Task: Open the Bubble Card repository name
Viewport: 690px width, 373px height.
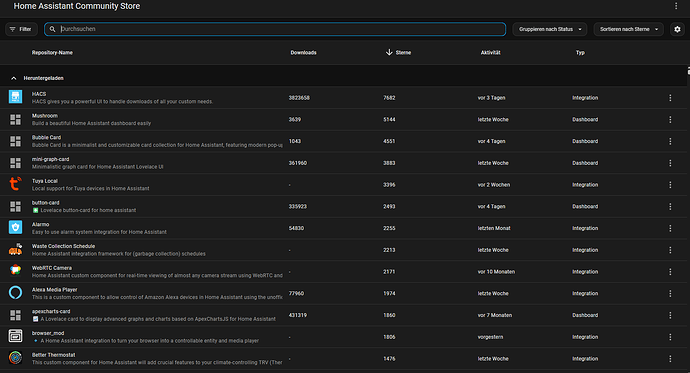Action: pyautogui.click(x=46, y=137)
